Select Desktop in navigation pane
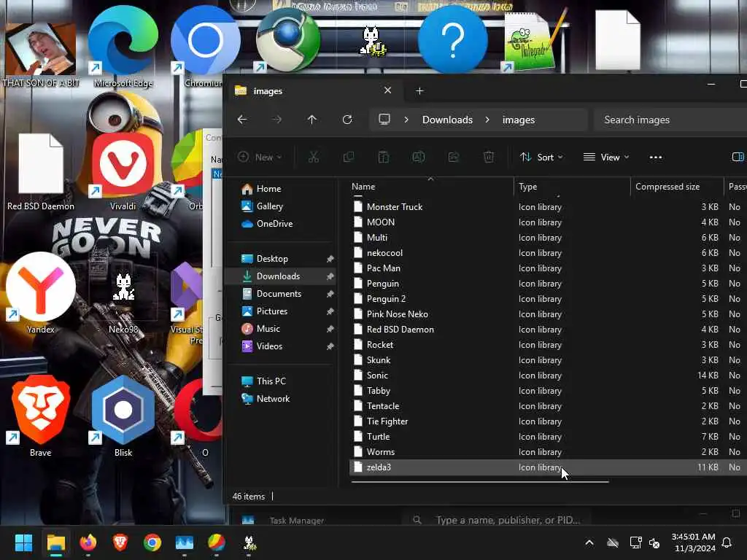This screenshot has width=747, height=560. tap(281, 259)
